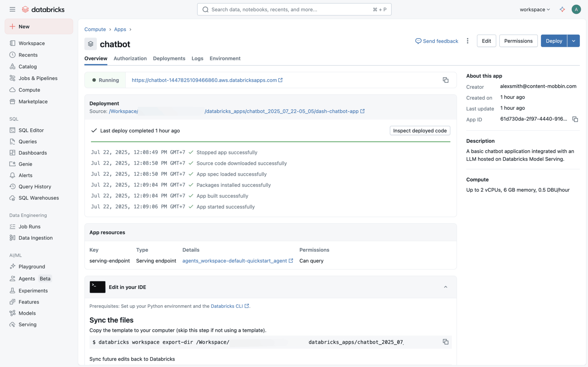Click the kebab more-options icon
The width and height of the screenshot is (588, 367).
(x=467, y=41)
